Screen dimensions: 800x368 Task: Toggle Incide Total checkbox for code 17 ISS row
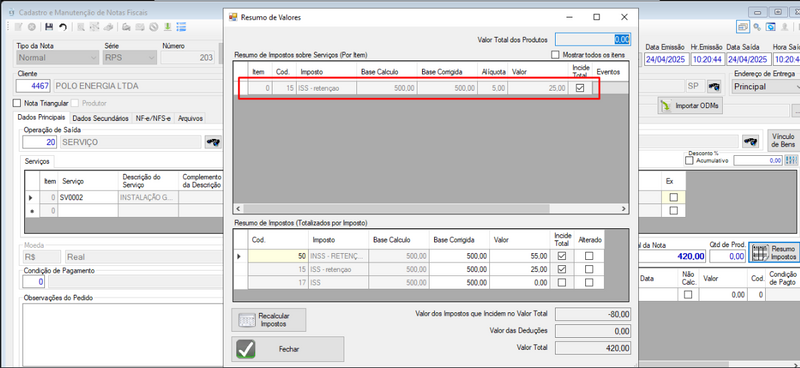pos(562,282)
